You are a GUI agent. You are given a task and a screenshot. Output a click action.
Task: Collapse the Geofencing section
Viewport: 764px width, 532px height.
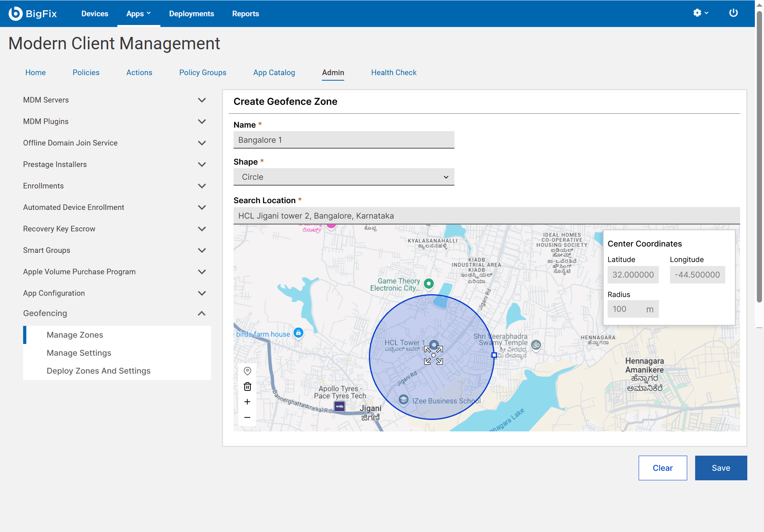pos(202,313)
